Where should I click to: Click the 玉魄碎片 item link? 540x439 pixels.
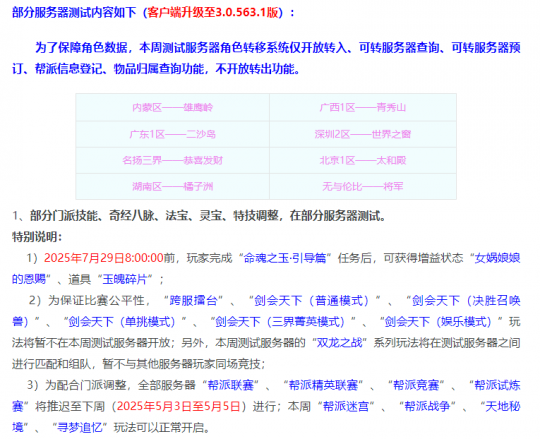click(125, 279)
